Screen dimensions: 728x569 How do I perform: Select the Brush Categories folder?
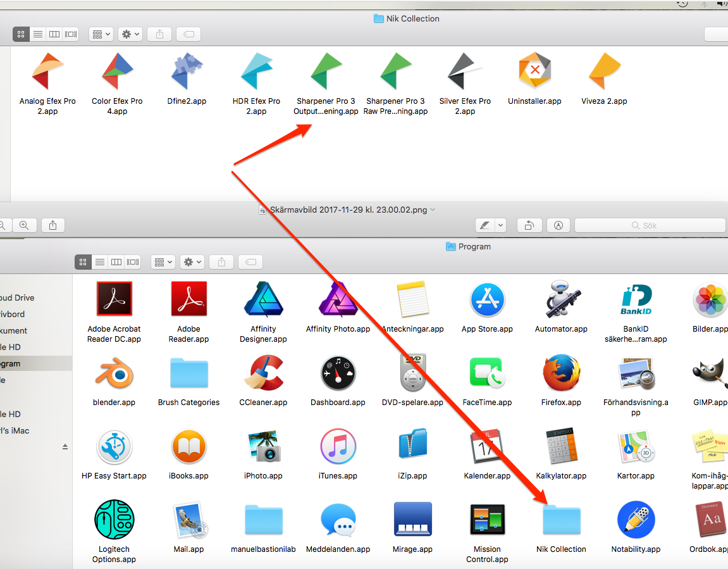[189, 373]
